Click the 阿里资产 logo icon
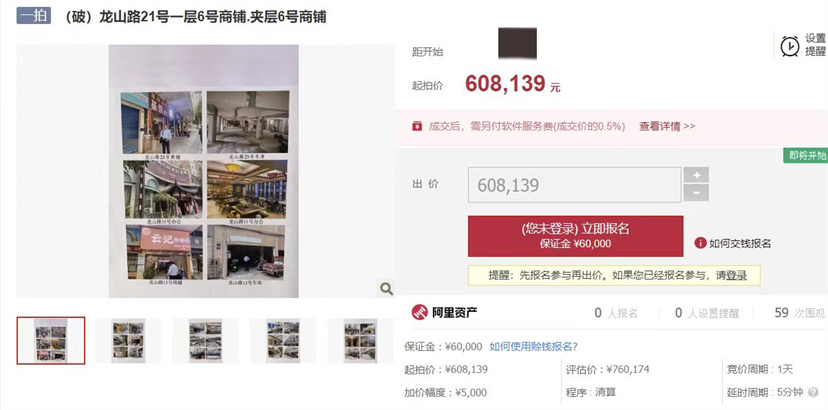Viewport: 828px width, 410px height. (420, 312)
